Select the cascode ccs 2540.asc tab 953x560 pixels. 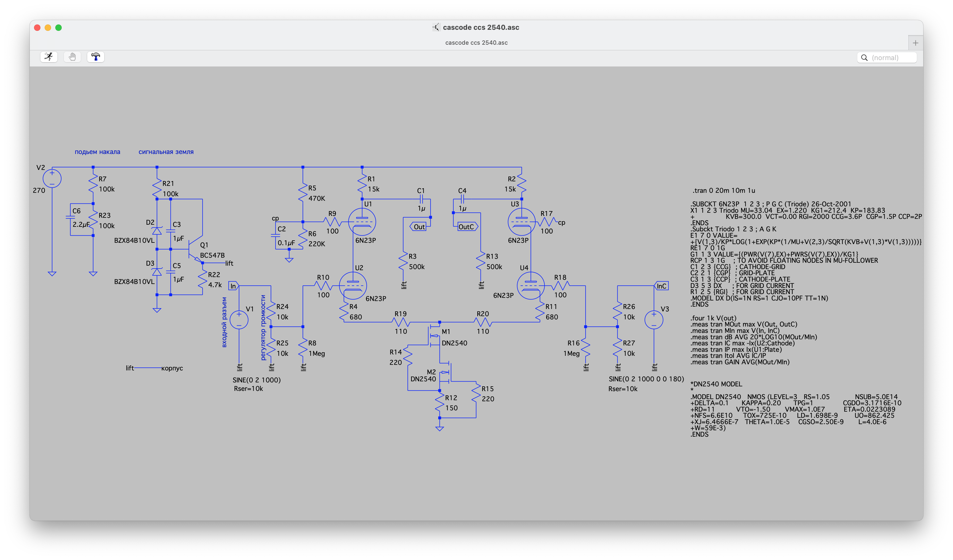click(x=476, y=43)
